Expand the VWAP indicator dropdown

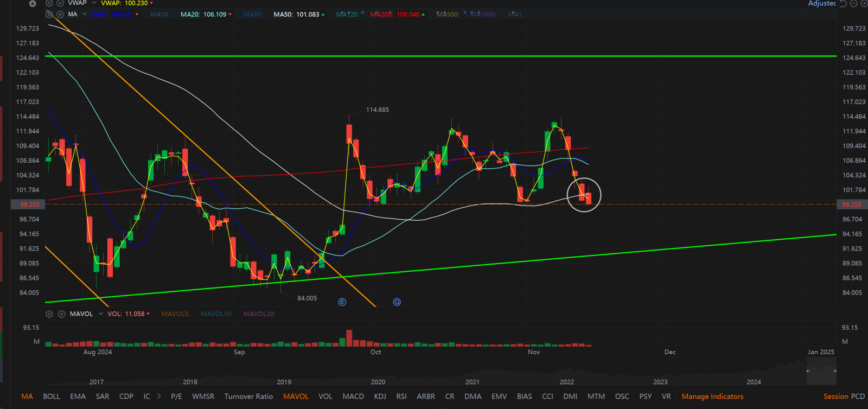[94, 3]
